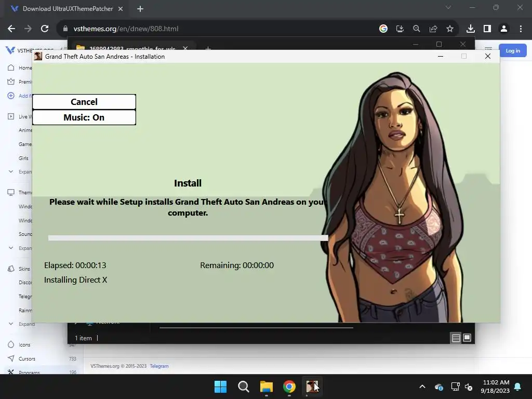
Task: Click the Live wallpapers play icon
Action: (x=11, y=116)
